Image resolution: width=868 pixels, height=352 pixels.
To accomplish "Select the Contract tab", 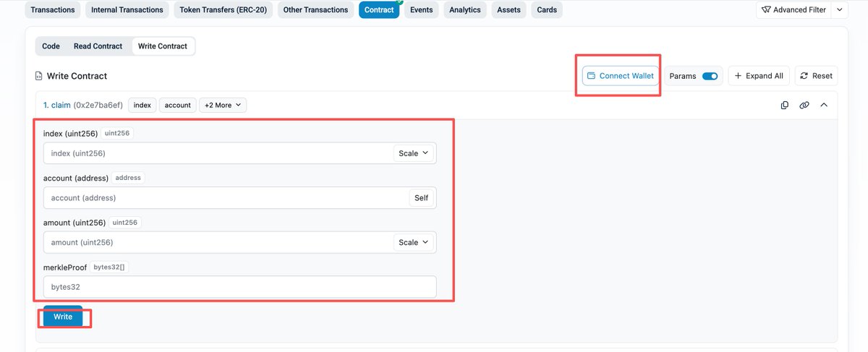I will click(x=379, y=10).
